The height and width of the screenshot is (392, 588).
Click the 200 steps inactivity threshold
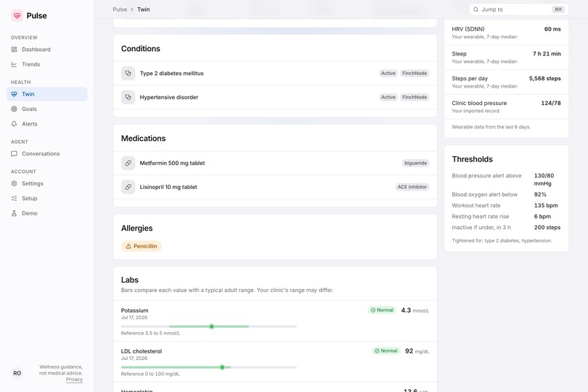[x=547, y=228]
